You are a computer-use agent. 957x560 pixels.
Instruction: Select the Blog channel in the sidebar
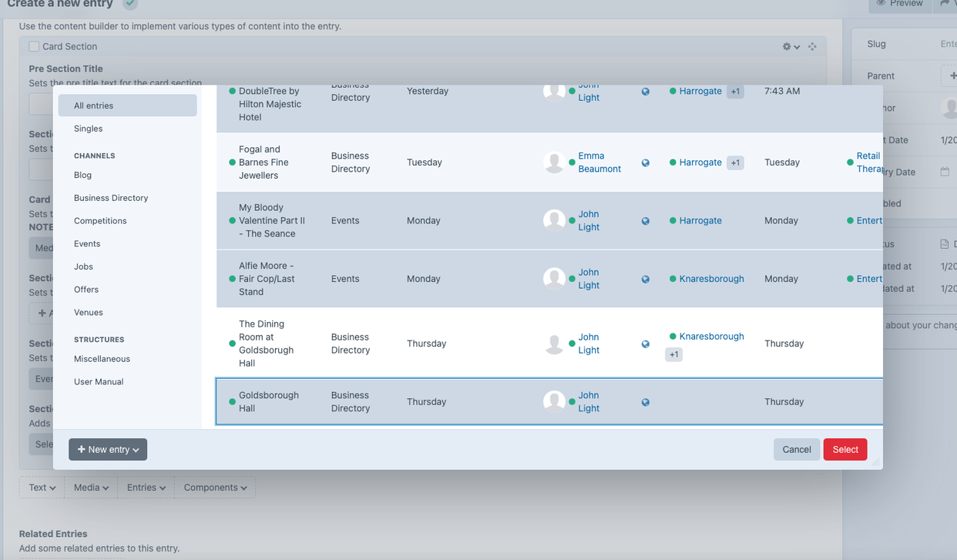83,175
